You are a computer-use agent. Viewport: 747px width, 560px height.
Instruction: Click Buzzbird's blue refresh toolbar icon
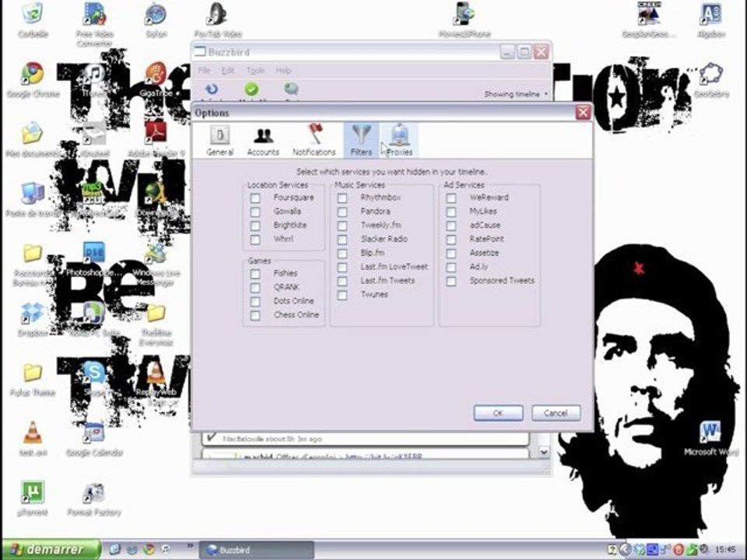[212, 89]
